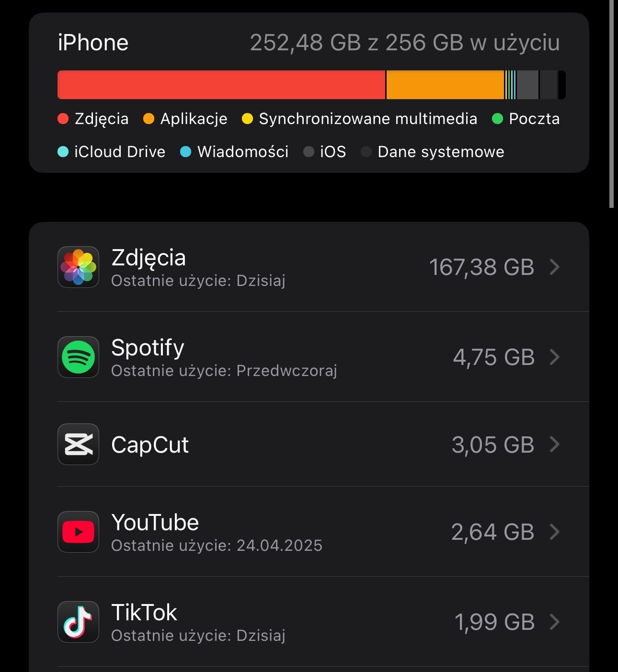Tap the orange Aplikacje legend dot
This screenshot has width=618, height=672.
[x=149, y=119]
